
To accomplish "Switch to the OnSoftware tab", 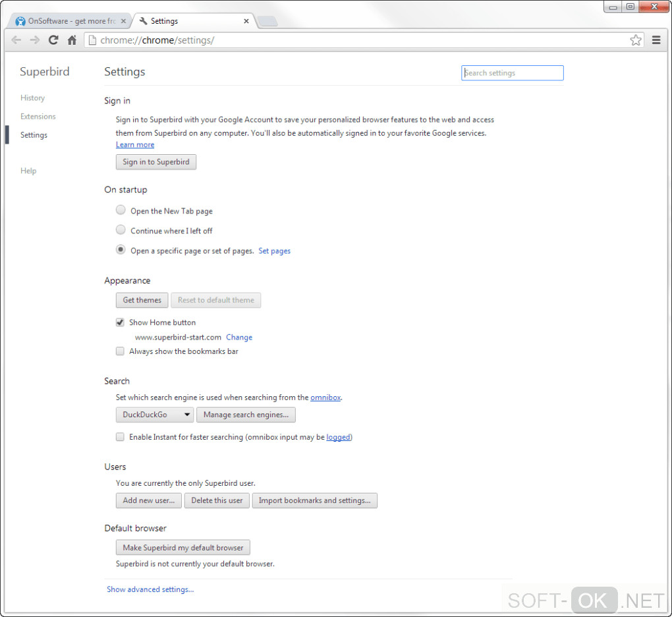I will 71,21.
